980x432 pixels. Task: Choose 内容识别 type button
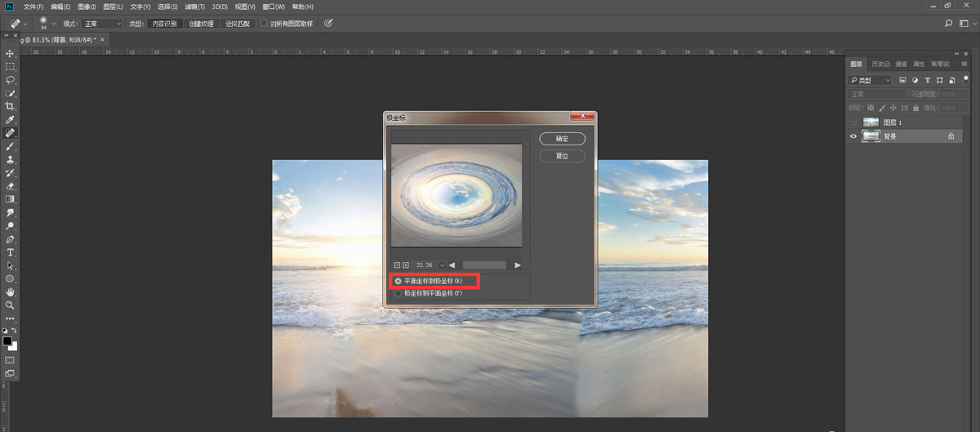pyautogui.click(x=164, y=24)
